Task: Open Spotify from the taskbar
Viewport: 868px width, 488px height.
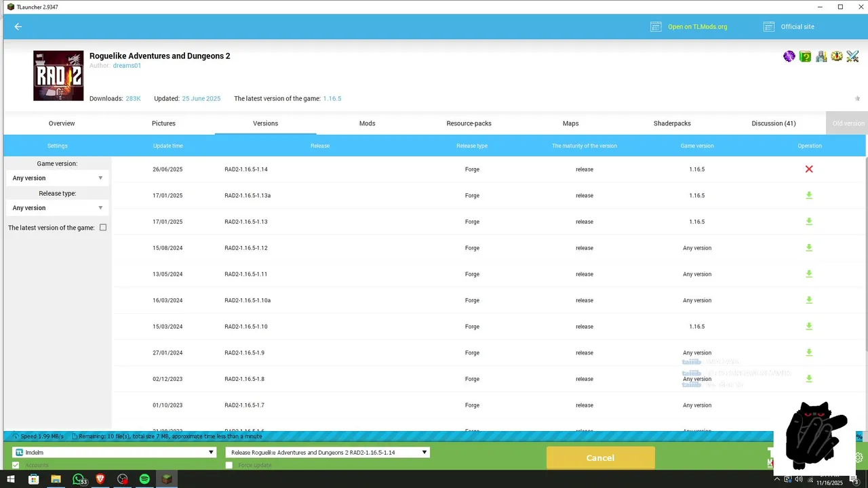Action: click(144, 479)
